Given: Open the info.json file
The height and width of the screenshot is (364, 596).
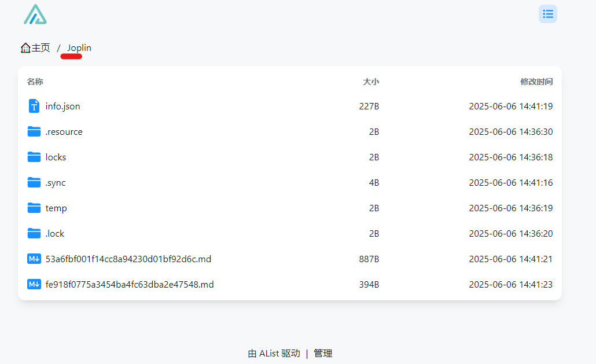Looking at the screenshot, I should click(62, 106).
